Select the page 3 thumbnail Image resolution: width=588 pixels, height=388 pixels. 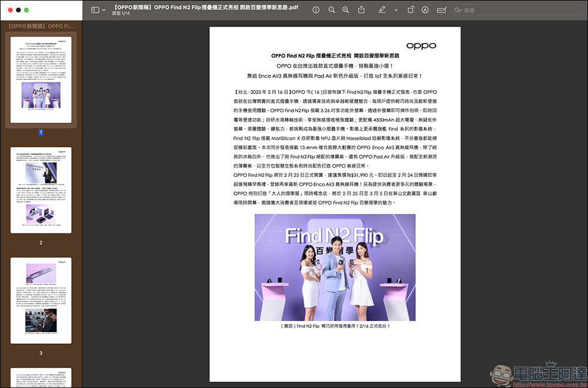(41, 300)
